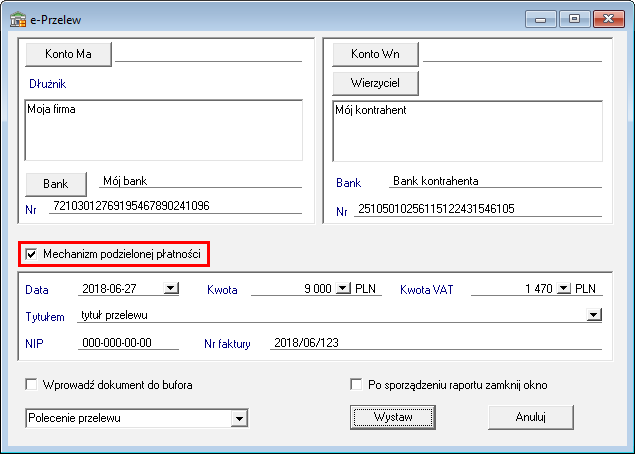Click the debtor's Bank button
The image size is (635, 454).
55,184
